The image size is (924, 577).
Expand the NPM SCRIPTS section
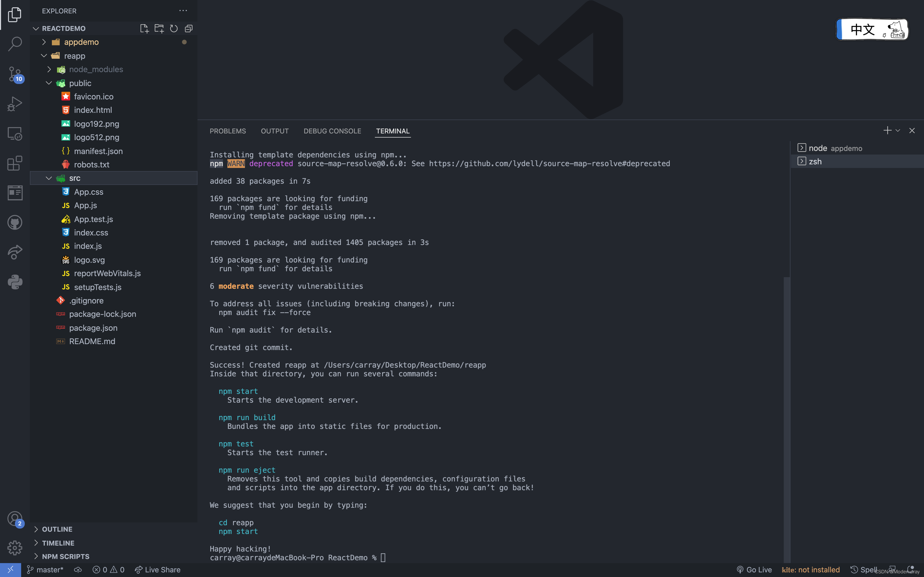(x=65, y=556)
